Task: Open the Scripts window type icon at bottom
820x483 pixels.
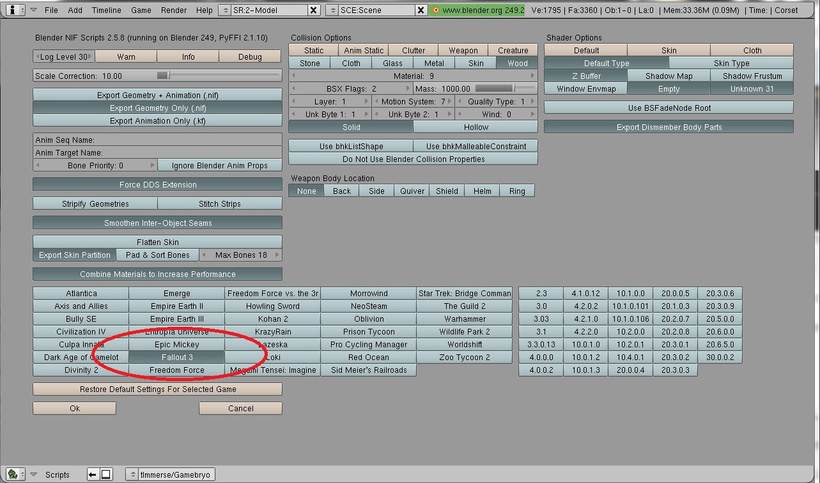Action: coord(16,474)
